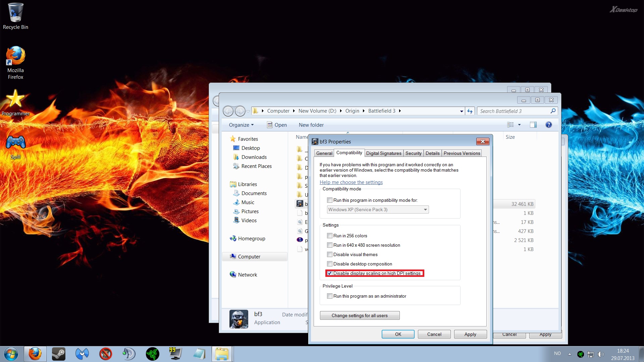The height and width of the screenshot is (362, 644).
Task: Click Cancel in bf3 Properties
Action: click(434, 334)
